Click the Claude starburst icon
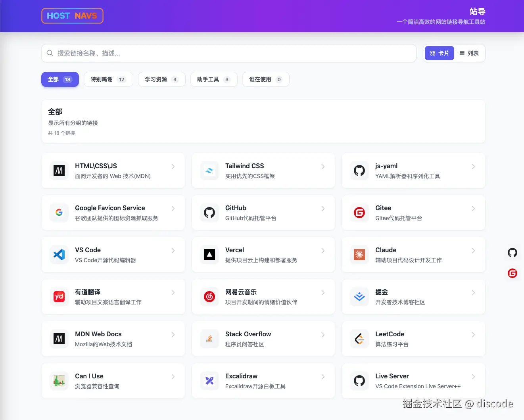 [359, 255]
